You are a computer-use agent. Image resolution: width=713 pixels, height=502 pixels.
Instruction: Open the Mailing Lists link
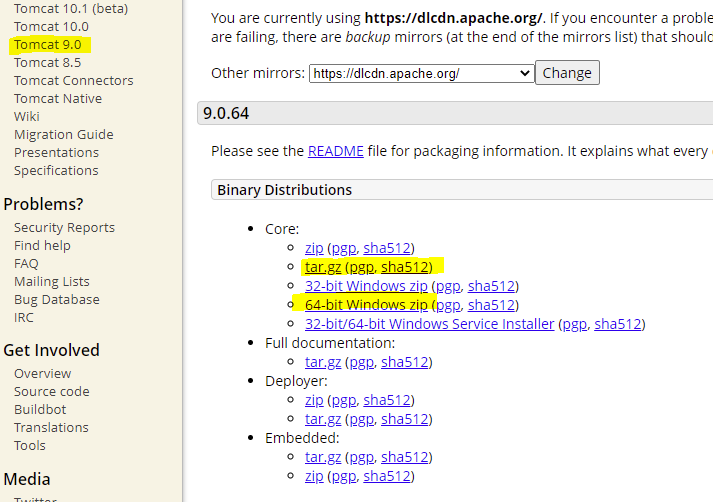(x=52, y=281)
